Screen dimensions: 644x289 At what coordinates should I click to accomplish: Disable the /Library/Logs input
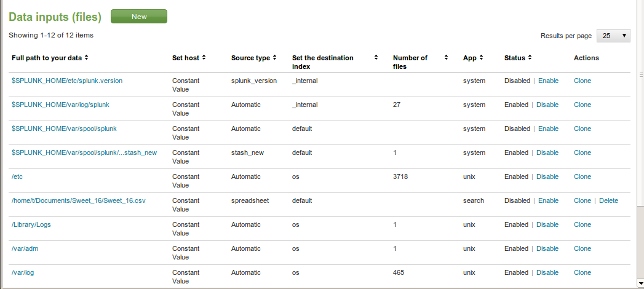[x=547, y=224]
